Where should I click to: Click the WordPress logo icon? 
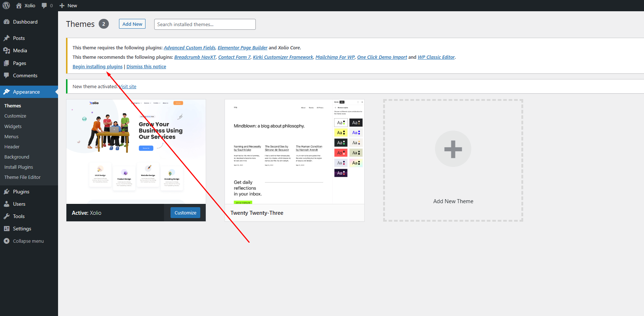pyautogui.click(x=6, y=5)
